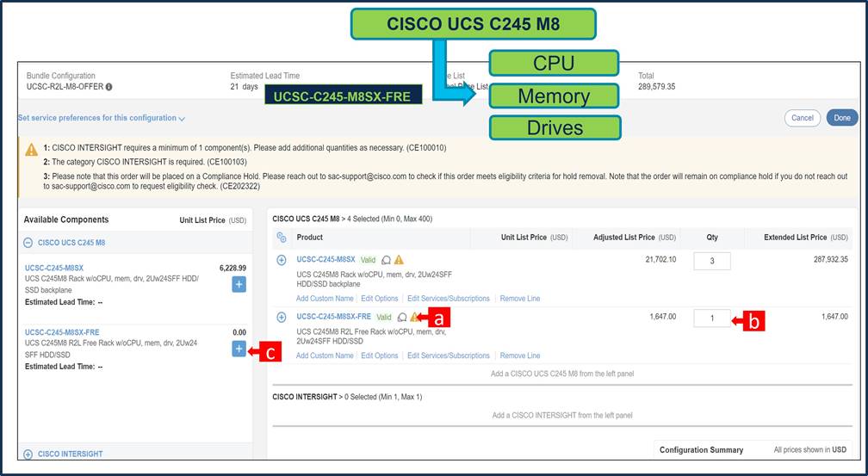
Task: Click info icon beside UCSC-R2L-M8-OFFER
Action: pyautogui.click(x=109, y=87)
